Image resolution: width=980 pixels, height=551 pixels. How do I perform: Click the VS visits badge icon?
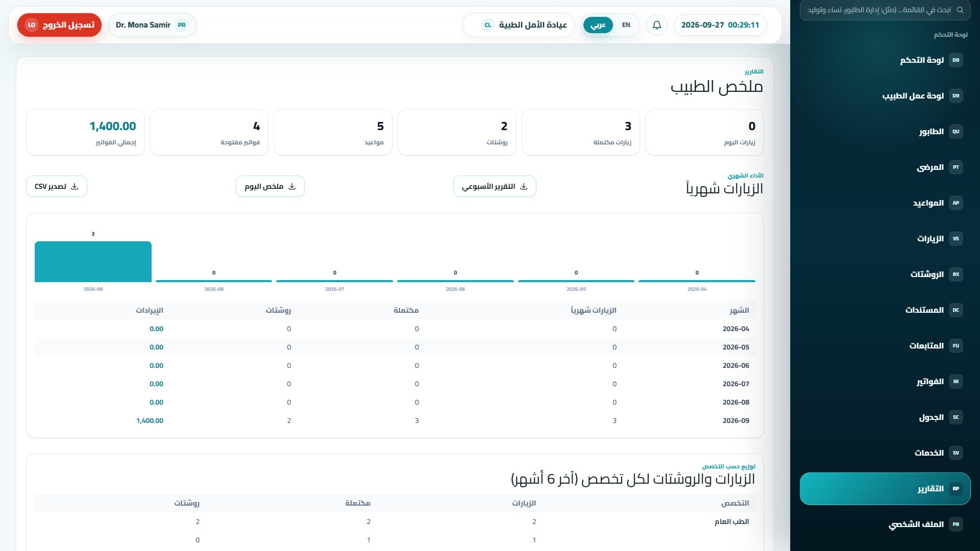956,239
